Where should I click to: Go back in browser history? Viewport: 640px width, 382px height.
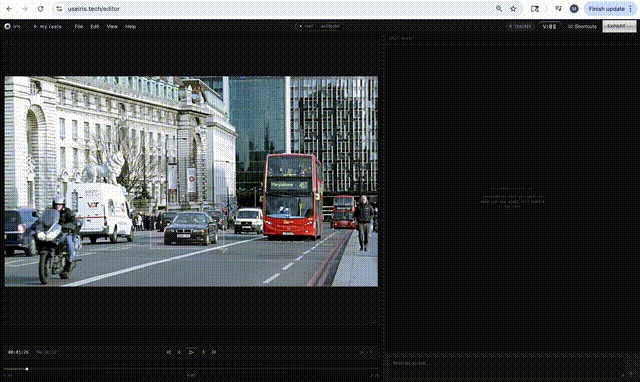pos(9,9)
